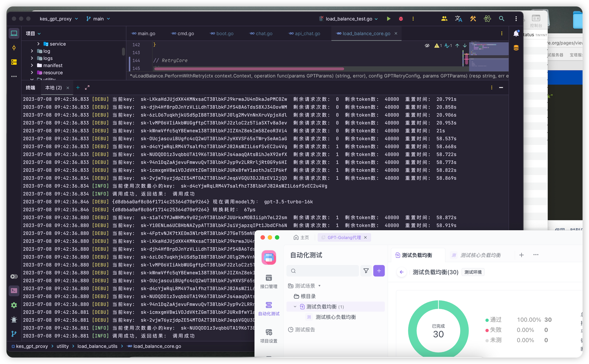589x364 pixels.
Task: Click the test scenario search field
Action: (323, 271)
